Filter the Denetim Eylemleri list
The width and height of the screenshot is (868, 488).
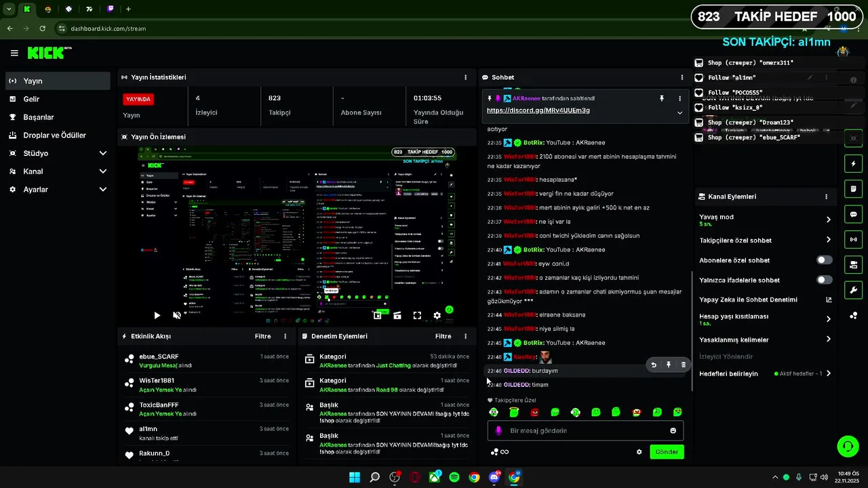coord(443,336)
